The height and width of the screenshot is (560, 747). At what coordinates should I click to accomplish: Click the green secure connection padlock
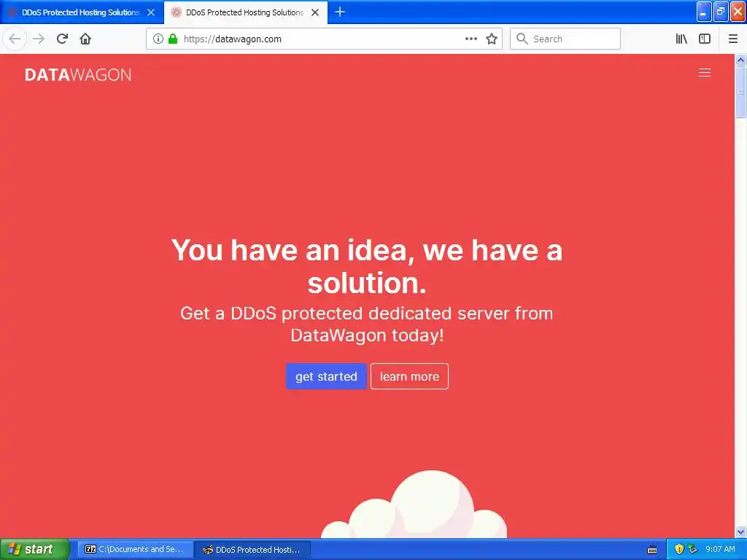pos(173,39)
